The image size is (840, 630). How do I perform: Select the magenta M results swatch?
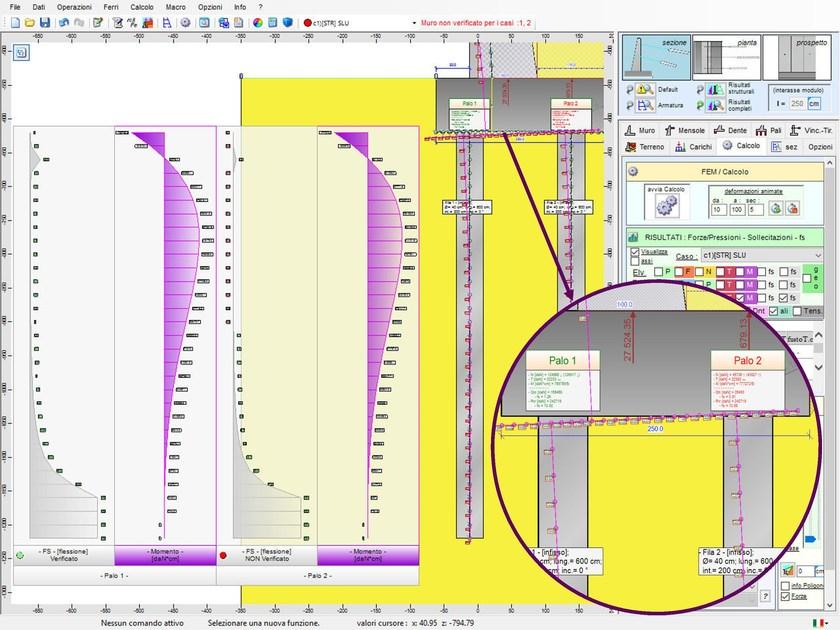coord(750,271)
